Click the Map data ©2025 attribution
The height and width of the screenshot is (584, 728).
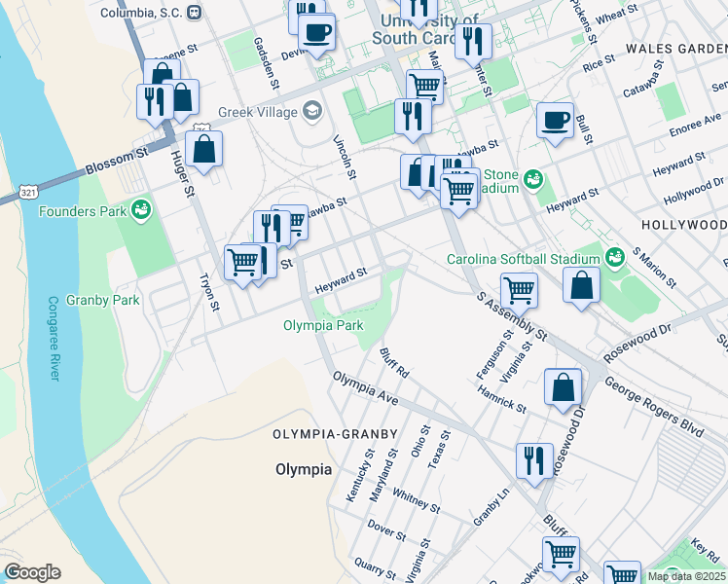point(686,576)
